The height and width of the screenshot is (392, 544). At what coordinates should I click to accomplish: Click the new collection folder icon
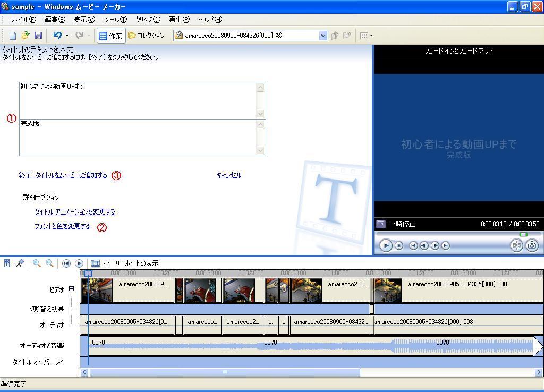347,36
